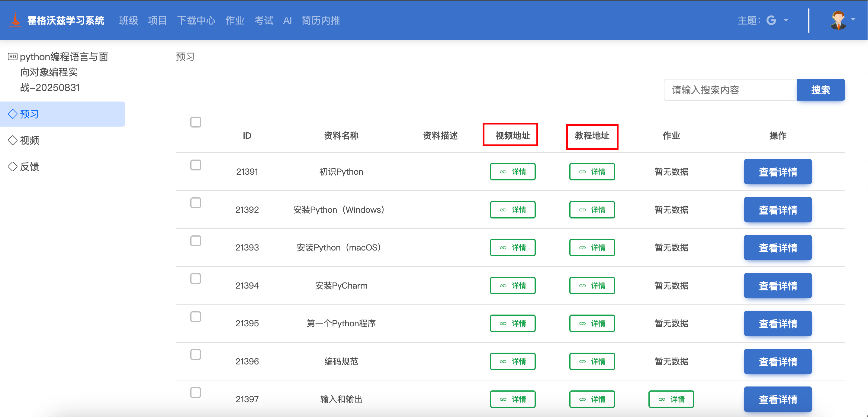Viewport: 868px width, 417px height.
Task: Open tutorial 详情 for 安装Python（macOS）
Action: click(592, 247)
